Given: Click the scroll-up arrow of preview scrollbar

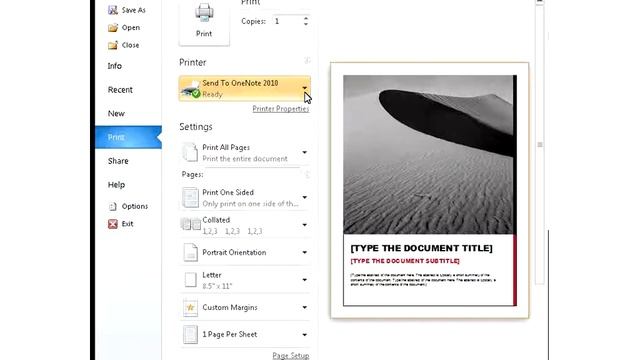Looking at the screenshot, I should point(540,2).
